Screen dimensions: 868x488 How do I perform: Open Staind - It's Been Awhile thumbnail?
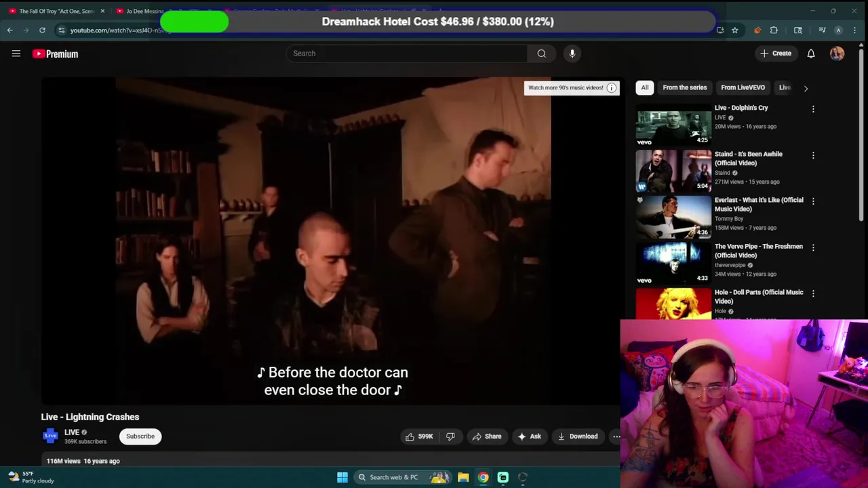click(673, 171)
